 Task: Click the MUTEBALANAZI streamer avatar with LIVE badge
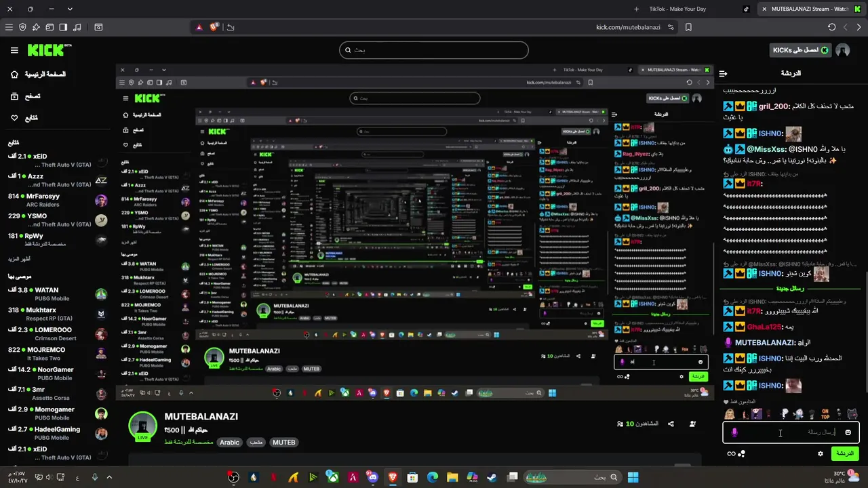point(142,426)
